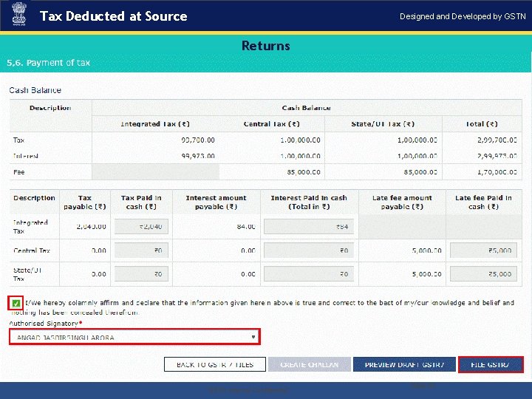Click the Tax row total 2,99,700.00
The image size is (532, 399).
(497, 140)
